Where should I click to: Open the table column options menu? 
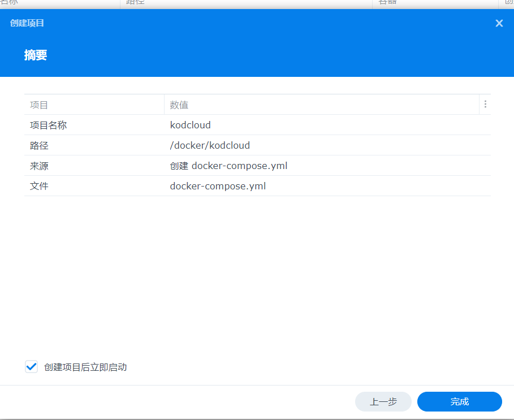[x=485, y=105]
